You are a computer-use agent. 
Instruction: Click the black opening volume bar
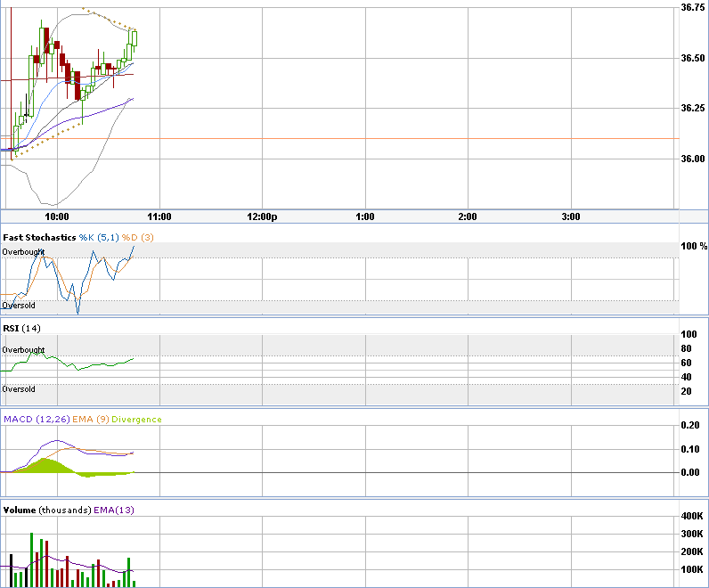12,570
